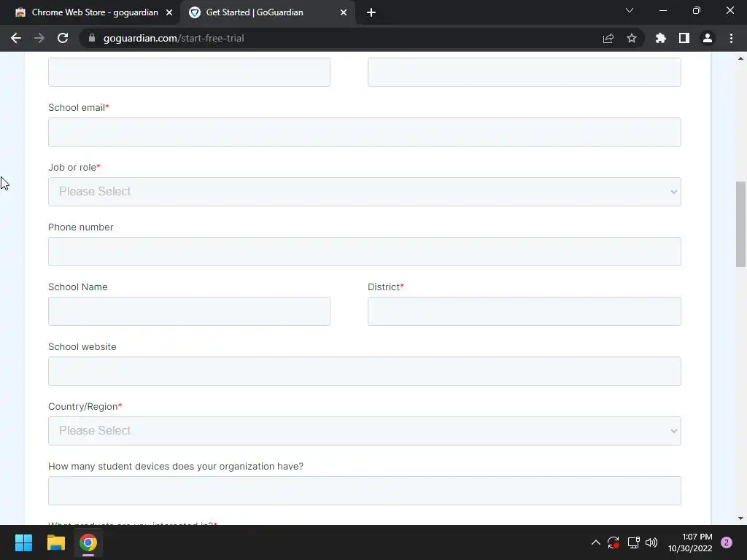Image resolution: width=747 pixels, height=560 pixels.
Task: Focus the School email field
Action: (x=365, y=132)
